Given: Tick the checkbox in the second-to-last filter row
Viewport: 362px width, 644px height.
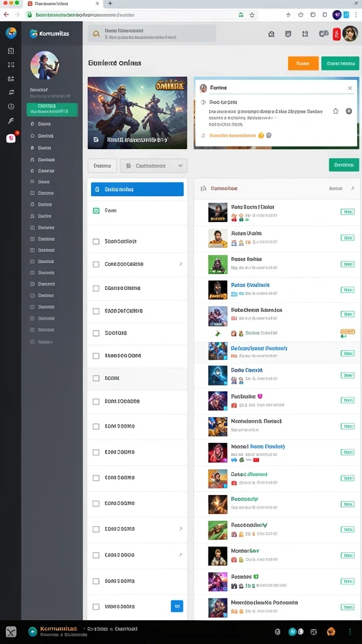Looking at the screenshot, I should pos(96,581).
